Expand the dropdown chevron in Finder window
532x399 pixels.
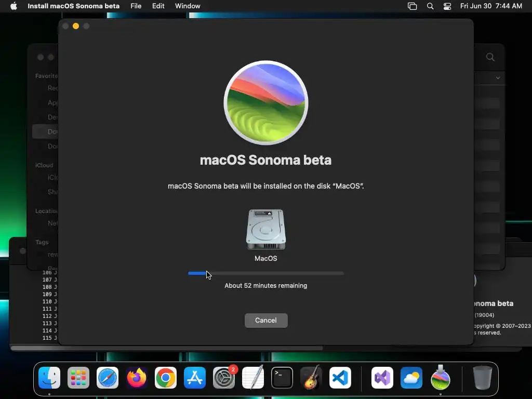tap(498, 78)
